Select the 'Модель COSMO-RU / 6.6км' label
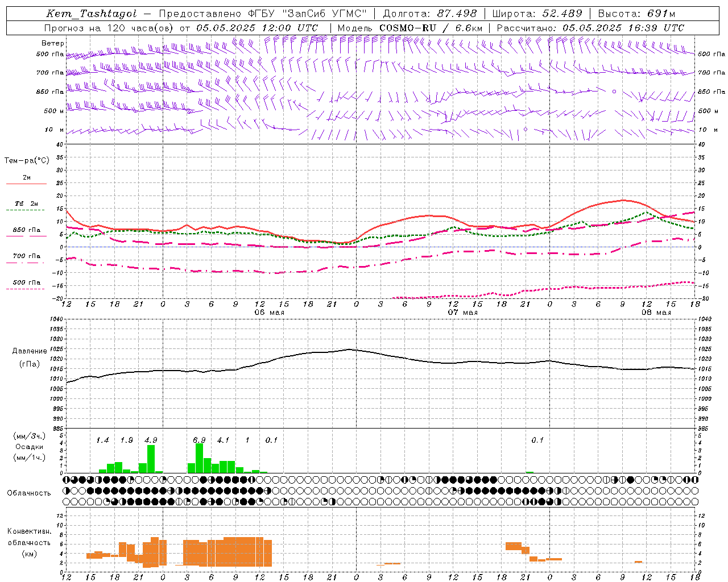 point(410,28)
